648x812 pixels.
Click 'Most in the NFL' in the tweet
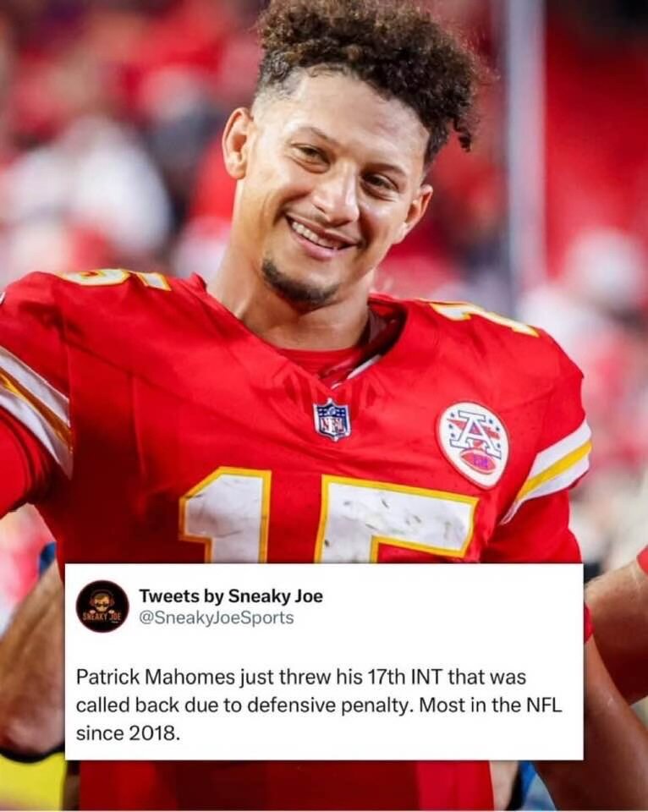click(x=490, y=705)
